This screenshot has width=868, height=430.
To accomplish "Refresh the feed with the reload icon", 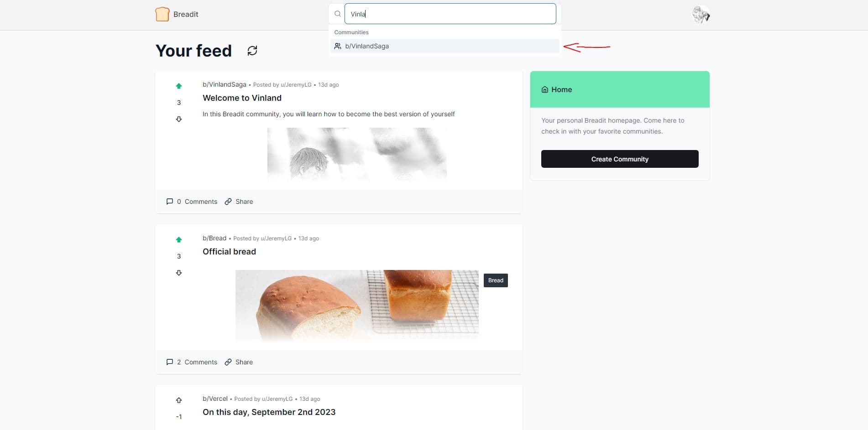I will pos(252,51).
